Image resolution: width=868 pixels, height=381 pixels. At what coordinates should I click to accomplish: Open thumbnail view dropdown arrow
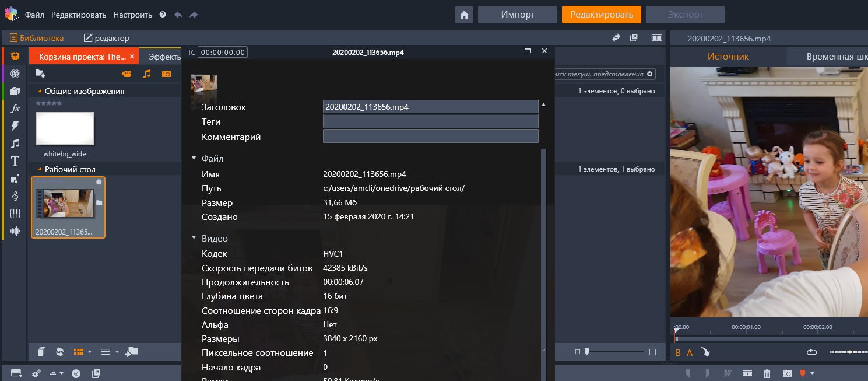coord(90,352)
